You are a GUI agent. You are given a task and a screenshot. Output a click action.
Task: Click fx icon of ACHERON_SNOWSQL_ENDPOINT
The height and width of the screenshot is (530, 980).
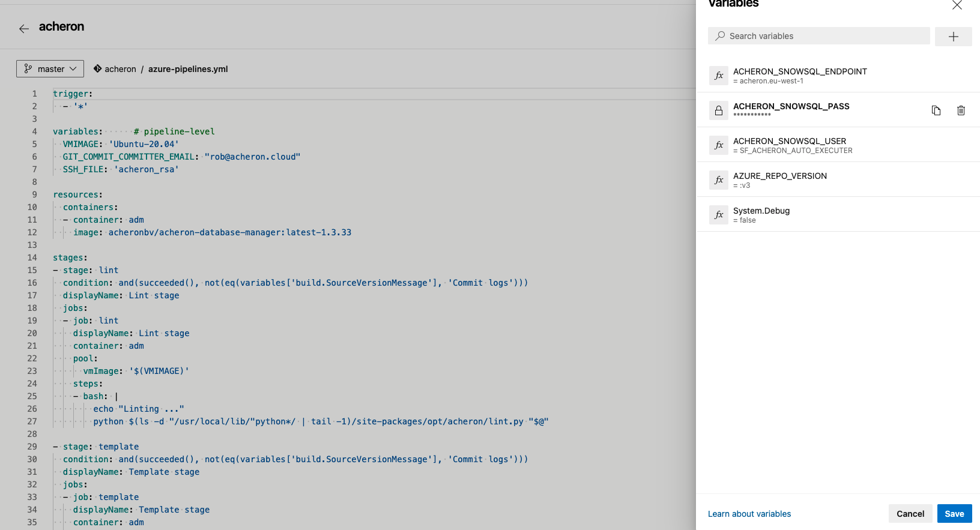tap(719, 76)
